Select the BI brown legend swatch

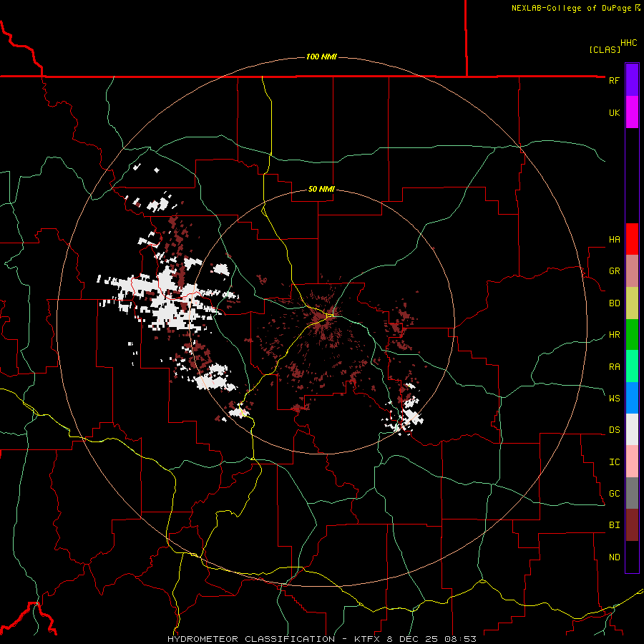632,525
